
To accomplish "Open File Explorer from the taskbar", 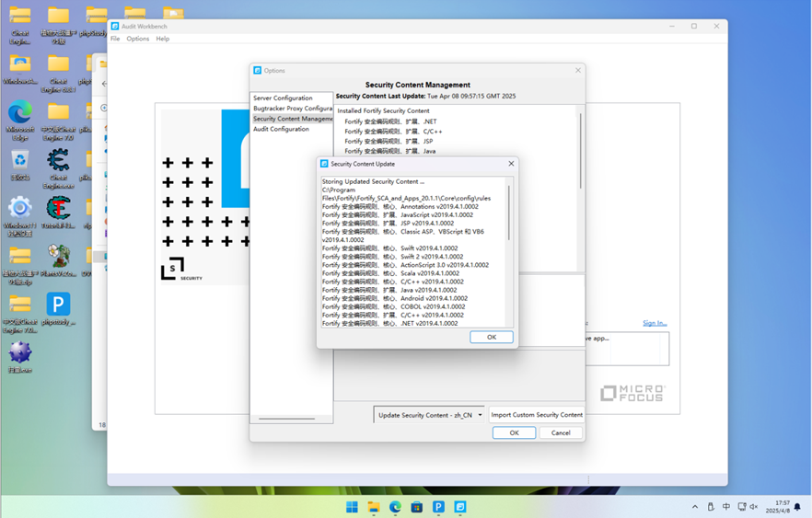I will point(374,507).
